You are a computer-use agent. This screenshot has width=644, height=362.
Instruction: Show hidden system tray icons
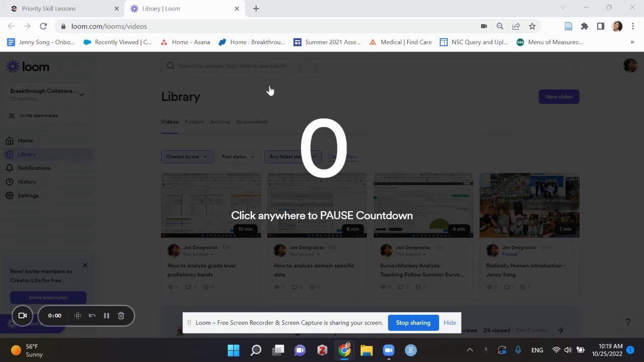pos(470,350)
